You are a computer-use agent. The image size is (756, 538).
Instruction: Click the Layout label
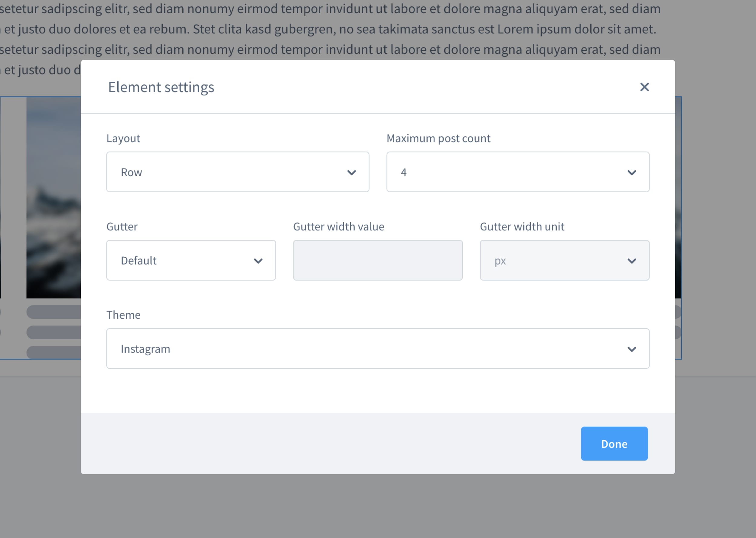point(123,139)
